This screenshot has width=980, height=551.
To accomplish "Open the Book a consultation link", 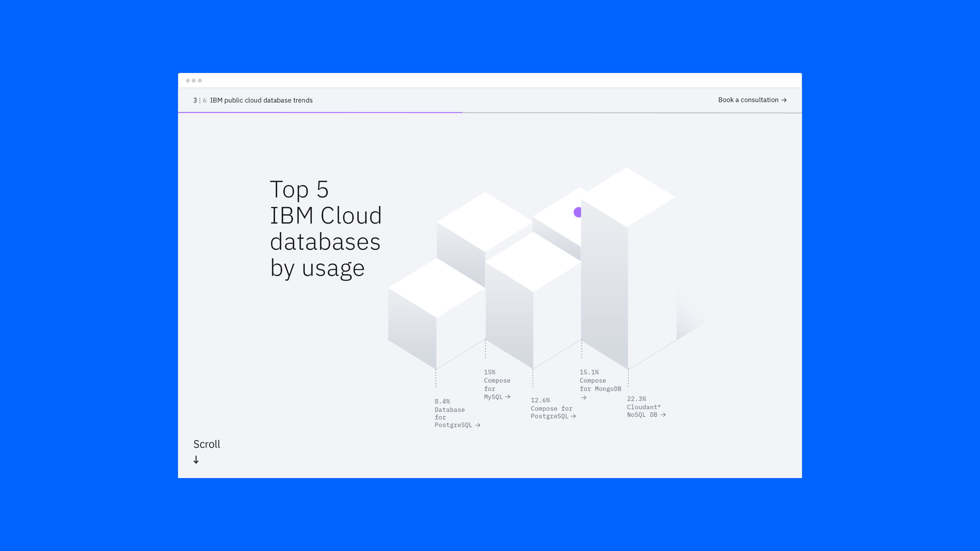I will (x=748, y=100).
